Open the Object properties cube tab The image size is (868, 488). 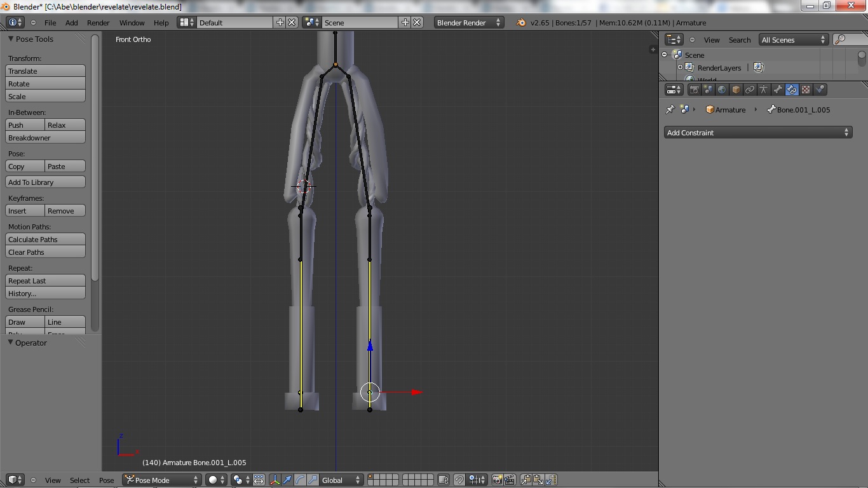[736, 90]
